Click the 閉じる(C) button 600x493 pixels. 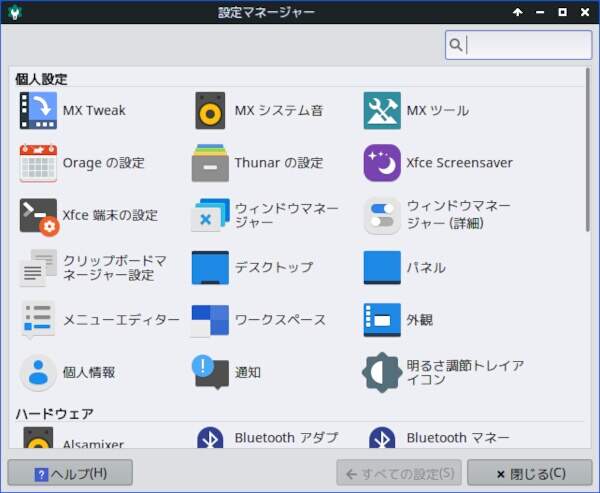click(x=529, y=473)
